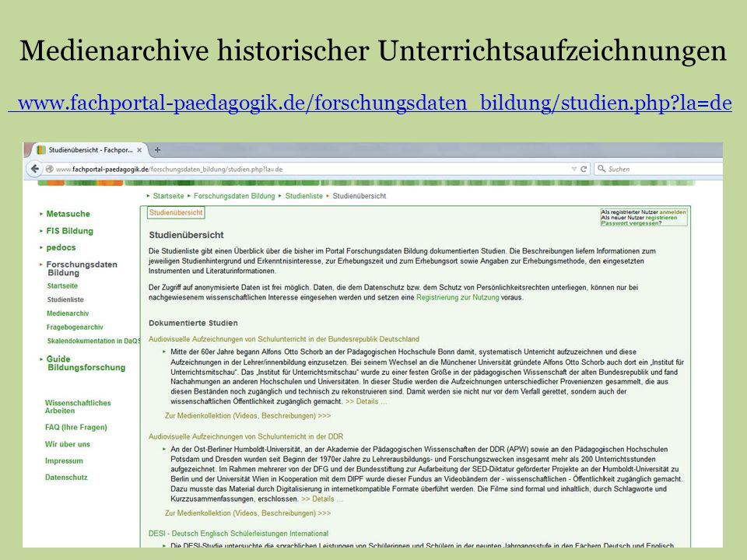Image resolution: width=747 pixels, height=560 pixels.
Task: Open study Audiovisuelle Aufzeichnungen in der DDR
Action: [x=246, y=436]
